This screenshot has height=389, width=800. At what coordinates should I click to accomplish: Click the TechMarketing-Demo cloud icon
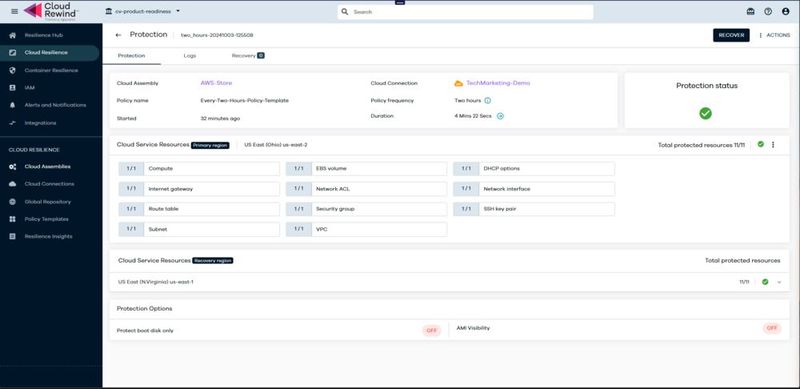pyautogui.click(x=458, y=83)
